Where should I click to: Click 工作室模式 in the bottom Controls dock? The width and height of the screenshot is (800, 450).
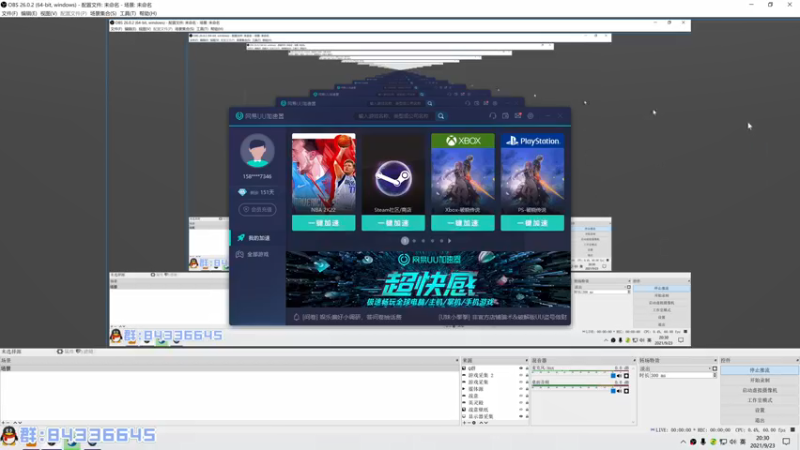pos(759,400)
